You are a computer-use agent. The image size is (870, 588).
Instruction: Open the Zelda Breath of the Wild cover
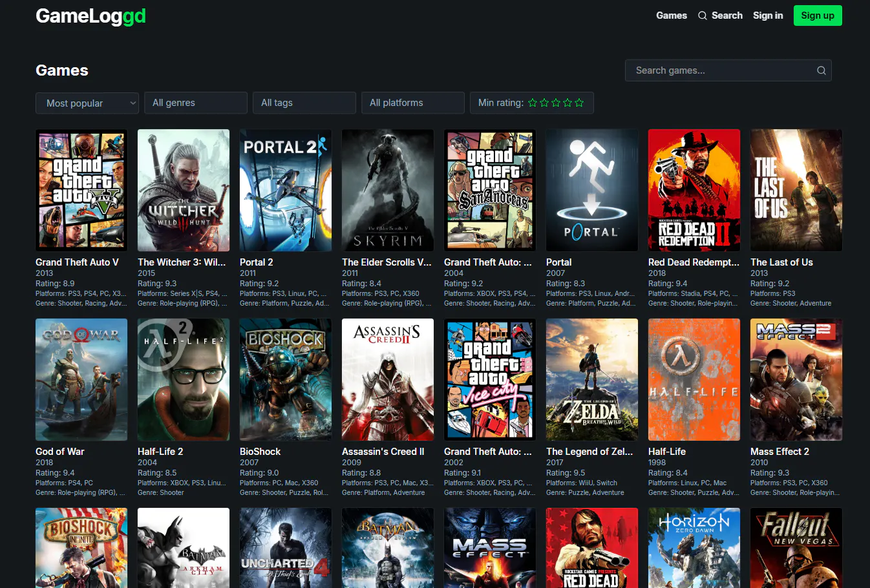tap(592, 379)
